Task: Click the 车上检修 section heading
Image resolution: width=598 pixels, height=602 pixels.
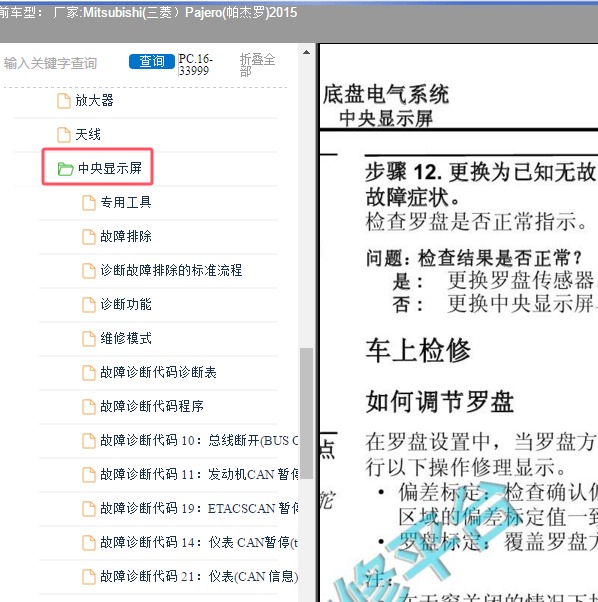Action: [418, 350]
